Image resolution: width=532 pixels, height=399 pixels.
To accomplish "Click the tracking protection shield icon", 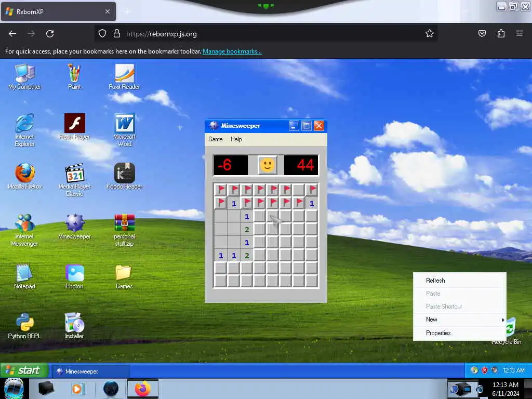I will coord(102,34).
